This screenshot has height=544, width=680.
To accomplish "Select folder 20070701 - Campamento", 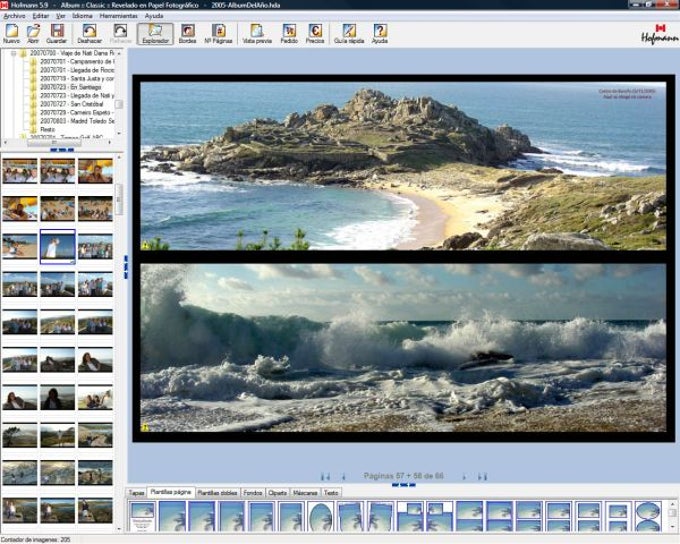I will coord(72,62).
